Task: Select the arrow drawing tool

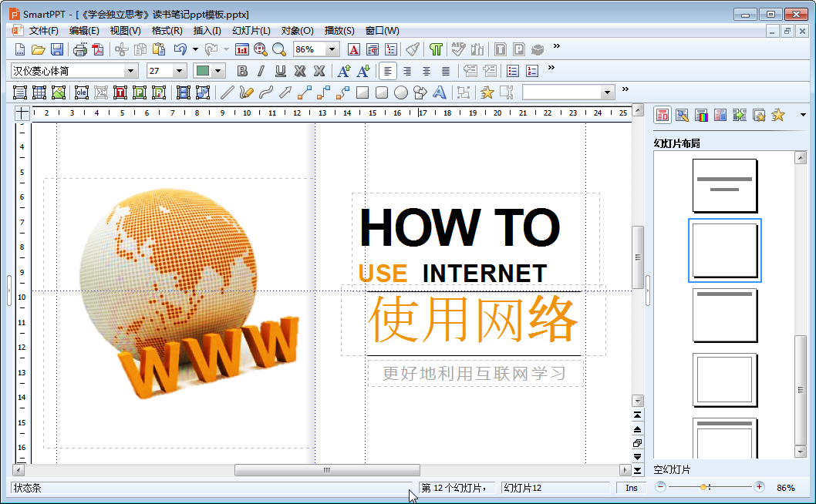Action: tap(285, 92)
